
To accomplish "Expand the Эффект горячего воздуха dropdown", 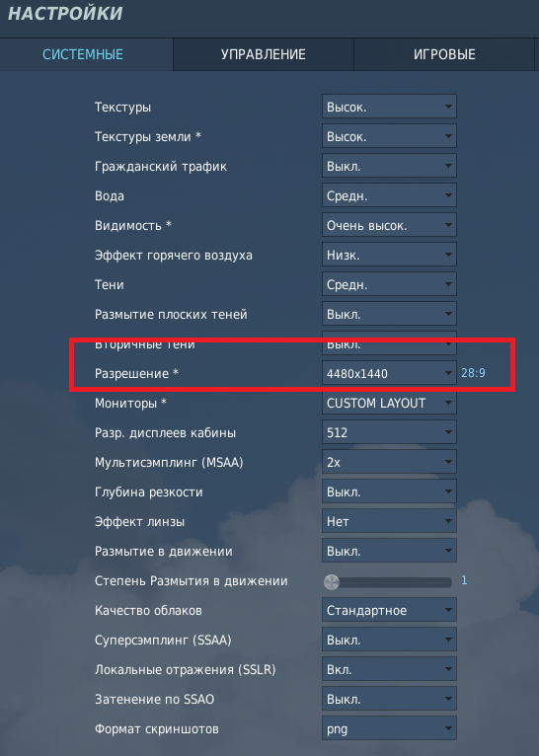I will point(389,255).
